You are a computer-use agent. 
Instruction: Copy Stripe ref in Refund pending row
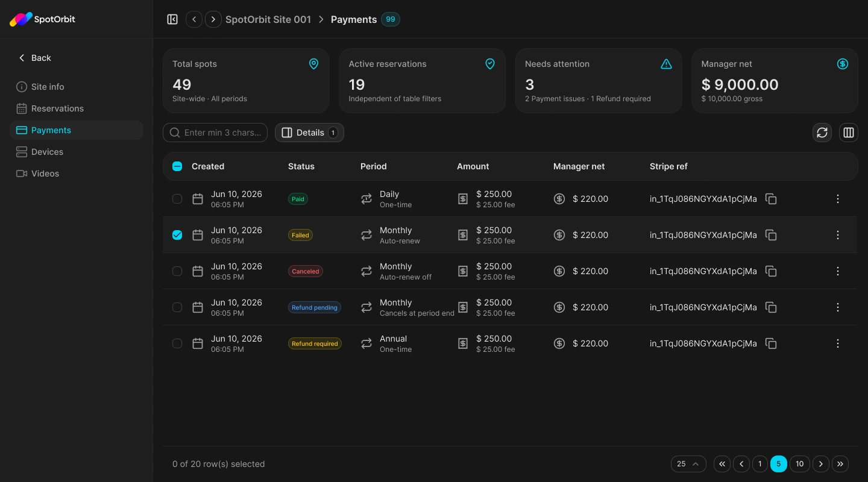[x=771, y=307]
